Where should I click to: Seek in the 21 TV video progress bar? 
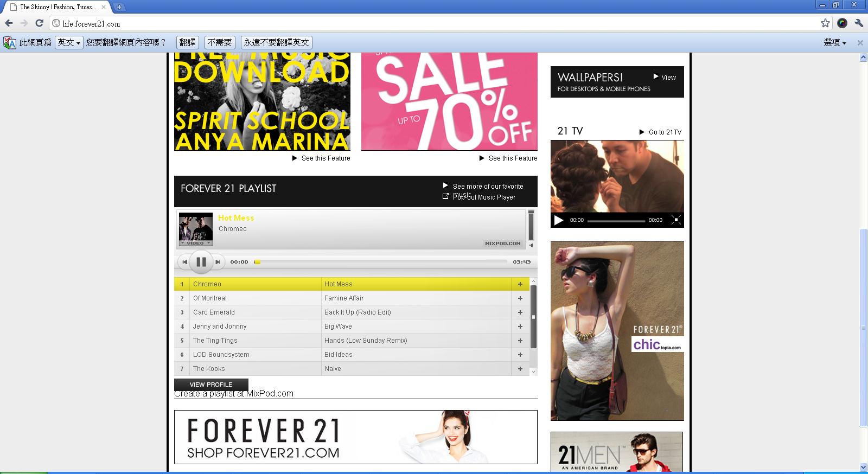click(616, 221)
